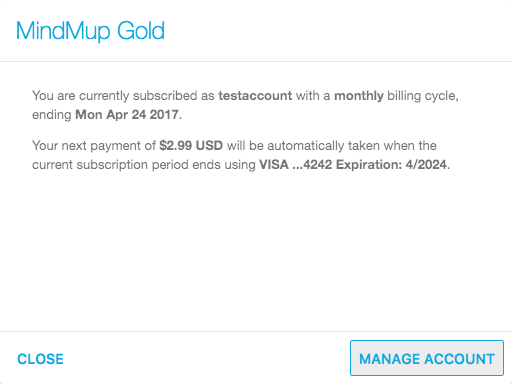Click the number 4242 in the card text
The width and height of the screenshot is (512, 384).
click(318, 165)
